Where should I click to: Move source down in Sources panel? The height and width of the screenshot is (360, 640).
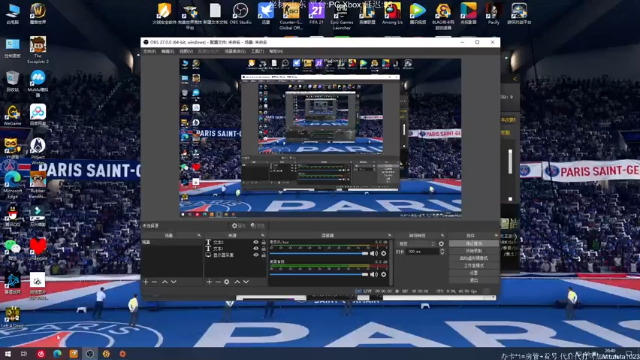246,282
